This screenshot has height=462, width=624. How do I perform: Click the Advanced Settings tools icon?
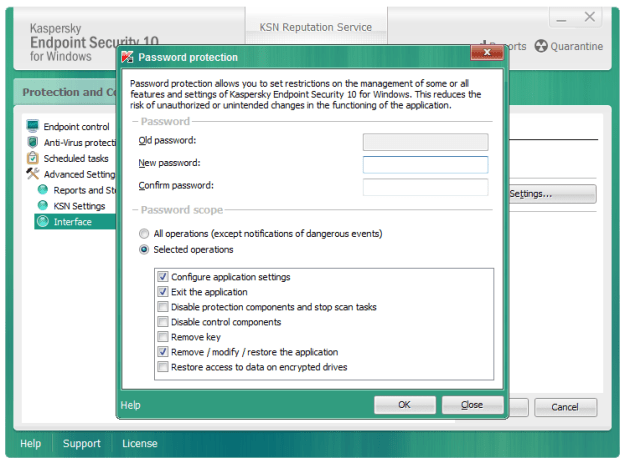click(x=33, y=174)
